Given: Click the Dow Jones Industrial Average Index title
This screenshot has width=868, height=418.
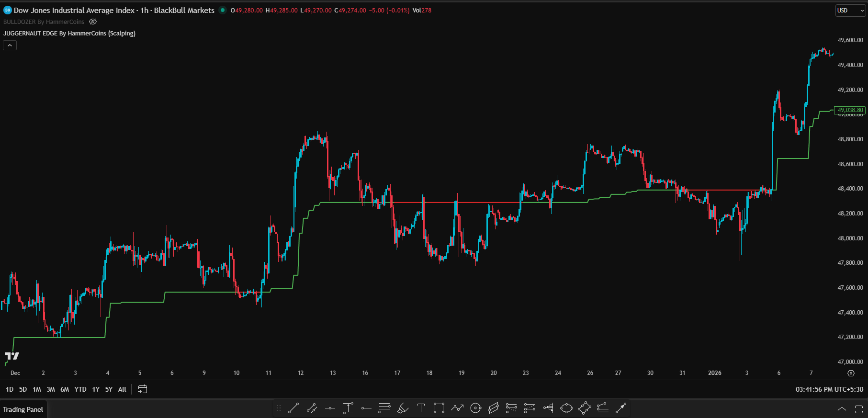Looking at the screenshot, I should (x=74, y=10).
